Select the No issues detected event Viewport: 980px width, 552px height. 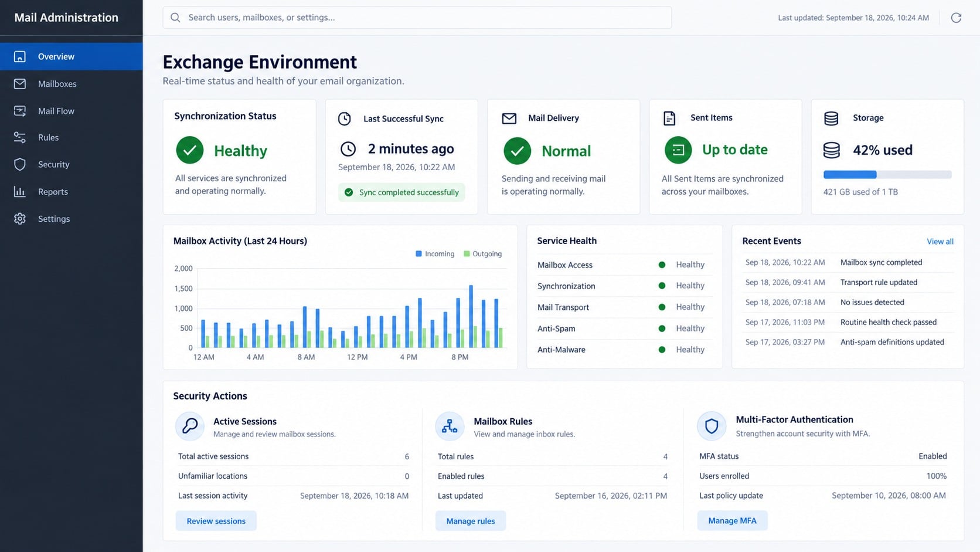848,302
